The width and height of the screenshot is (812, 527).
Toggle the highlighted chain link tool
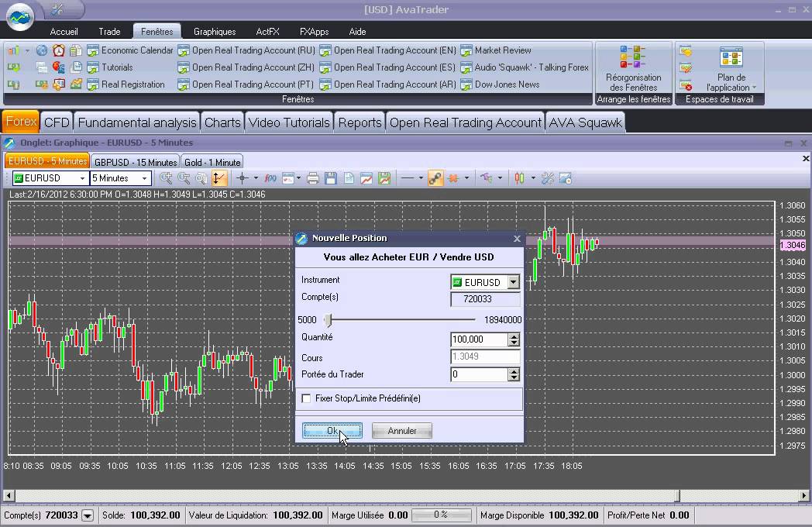435,178
